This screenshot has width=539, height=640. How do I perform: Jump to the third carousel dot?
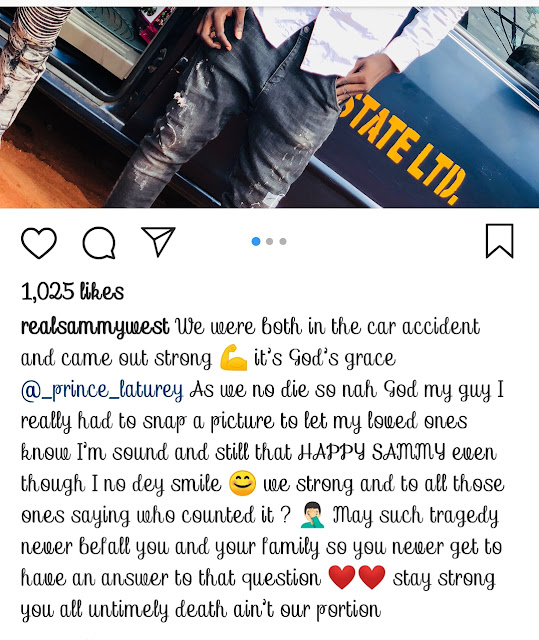coord(283,241)
